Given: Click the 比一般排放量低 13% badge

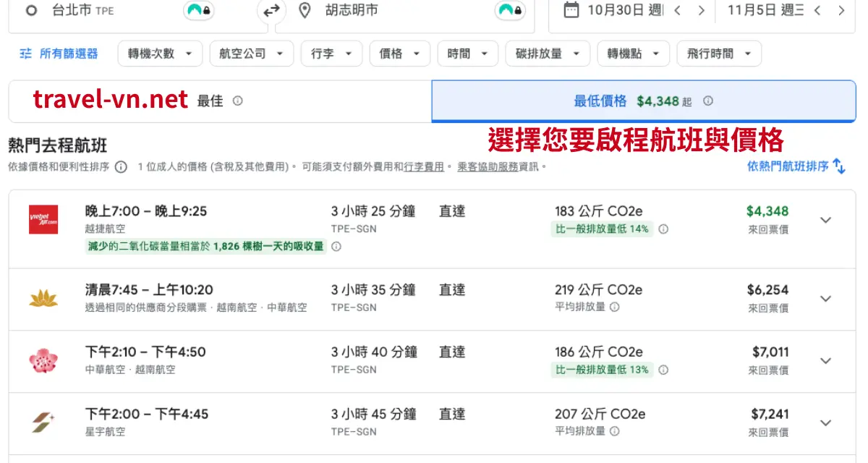Looking at the screenshot, I should tap(602, 370).
